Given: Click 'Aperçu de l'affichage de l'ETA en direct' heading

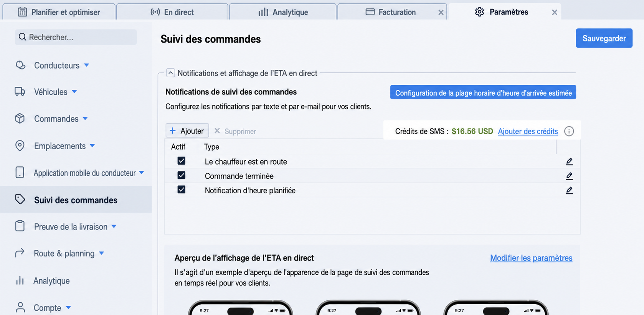Looking at the screenshot, I should [244, 258].
